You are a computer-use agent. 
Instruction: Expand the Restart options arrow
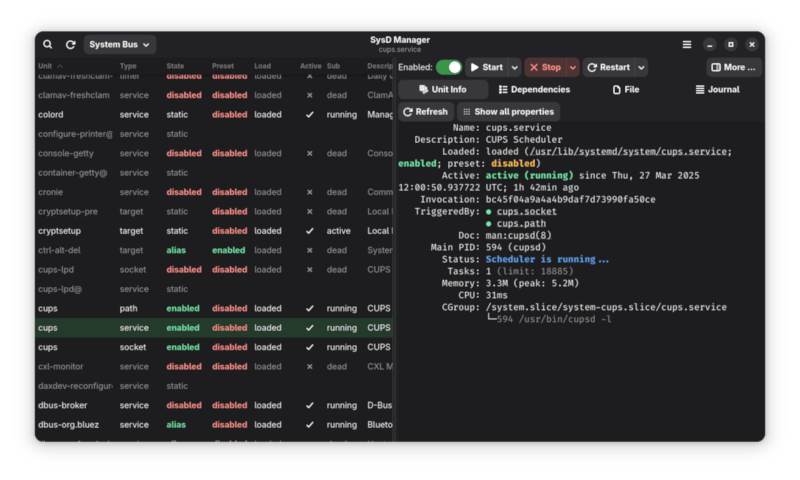pyautogui.click(x=641, y=67)
